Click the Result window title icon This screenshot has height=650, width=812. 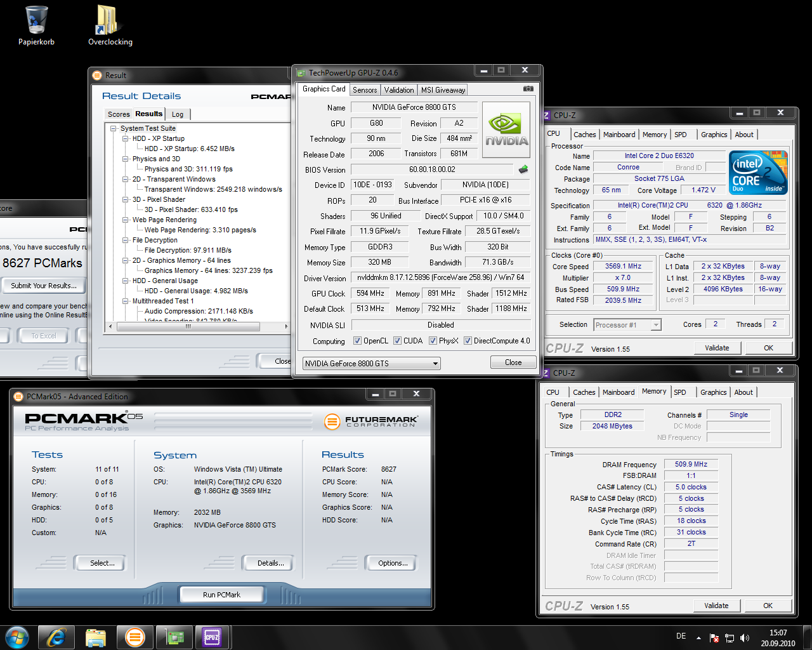(x=97, y=75)
